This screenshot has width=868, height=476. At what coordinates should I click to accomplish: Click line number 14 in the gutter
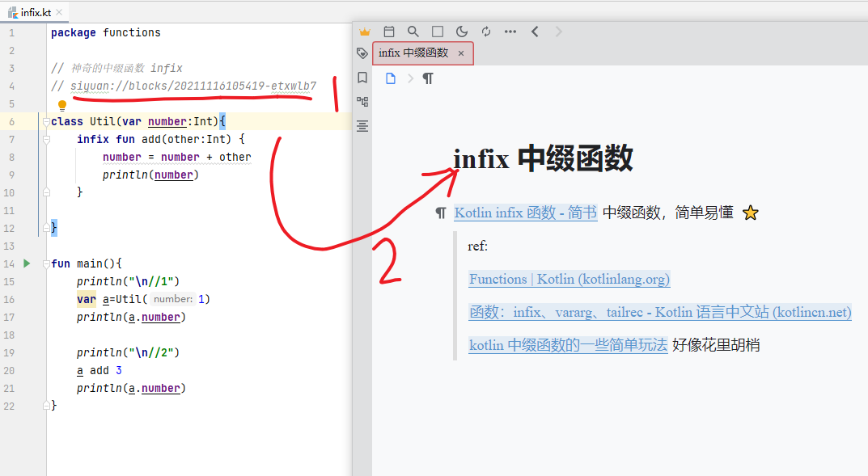(x=10, y=263)
